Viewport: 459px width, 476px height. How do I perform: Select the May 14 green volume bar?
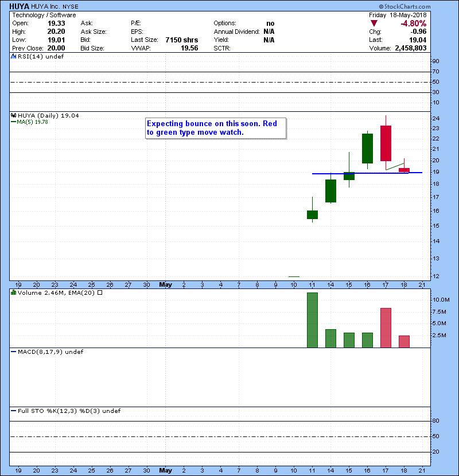(330, 338)
